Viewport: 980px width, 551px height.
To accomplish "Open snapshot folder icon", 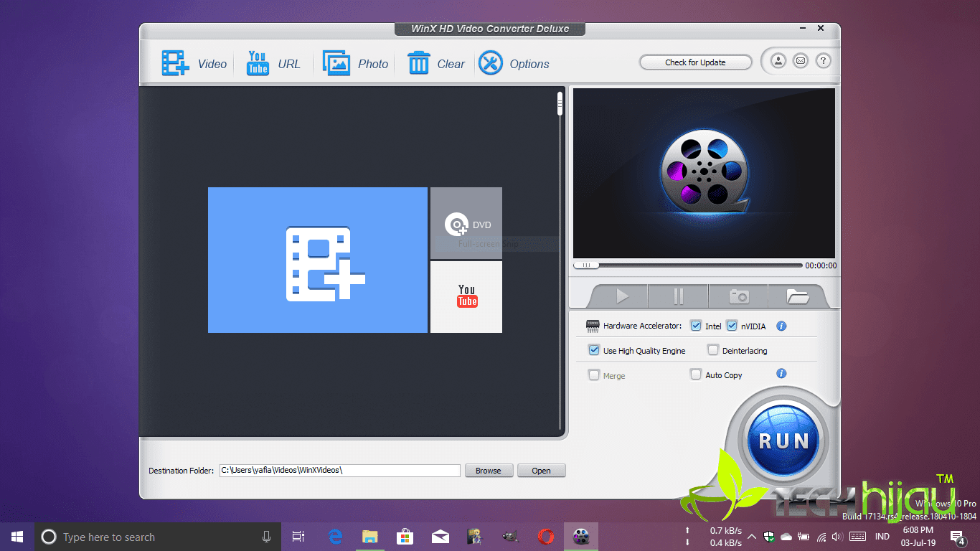I will coord(797,296).
